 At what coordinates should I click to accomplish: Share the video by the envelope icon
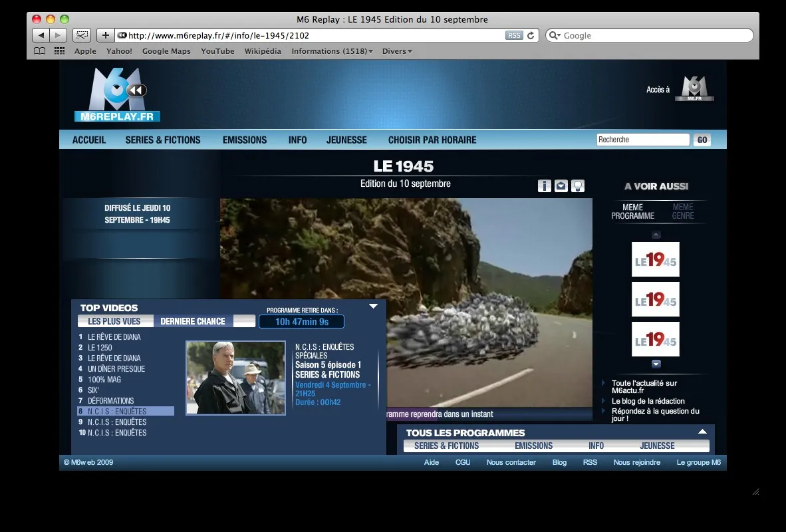(x=561, y=186)
